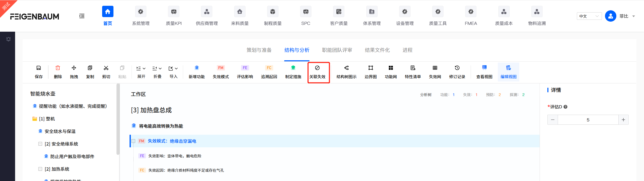Click the 剪切 cut toolbar button

[106, 72]
